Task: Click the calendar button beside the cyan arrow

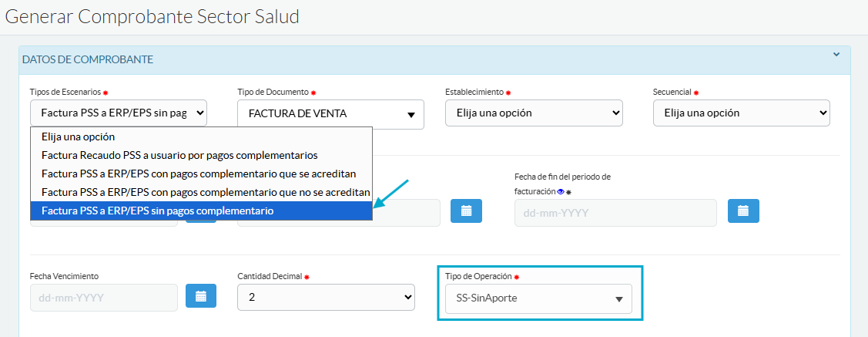Action: 466,211
